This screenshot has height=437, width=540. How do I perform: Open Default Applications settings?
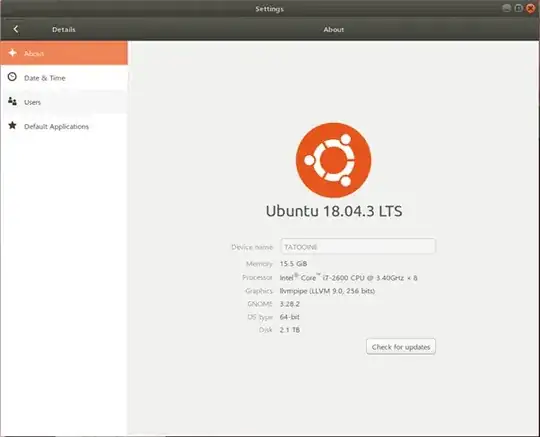click(64, 126)
